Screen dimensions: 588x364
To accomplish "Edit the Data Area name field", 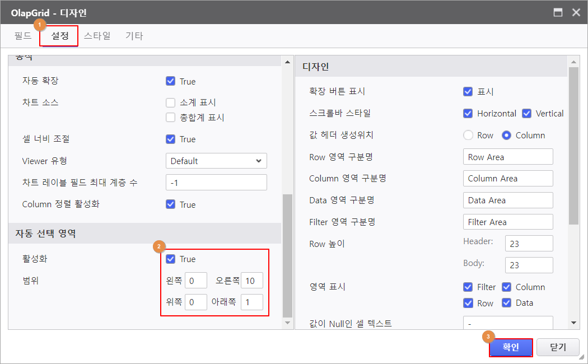I will tap(508, 200).
